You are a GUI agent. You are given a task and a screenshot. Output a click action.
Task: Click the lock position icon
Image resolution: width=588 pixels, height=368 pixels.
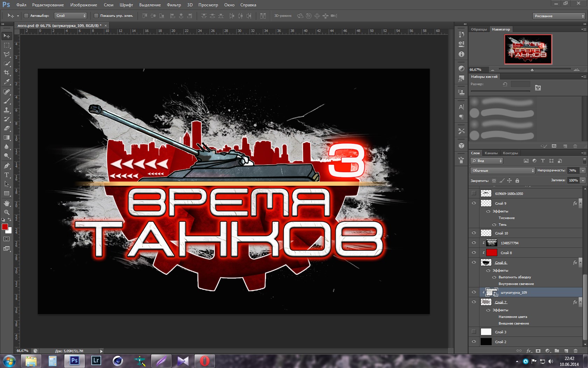click(510, 180)
